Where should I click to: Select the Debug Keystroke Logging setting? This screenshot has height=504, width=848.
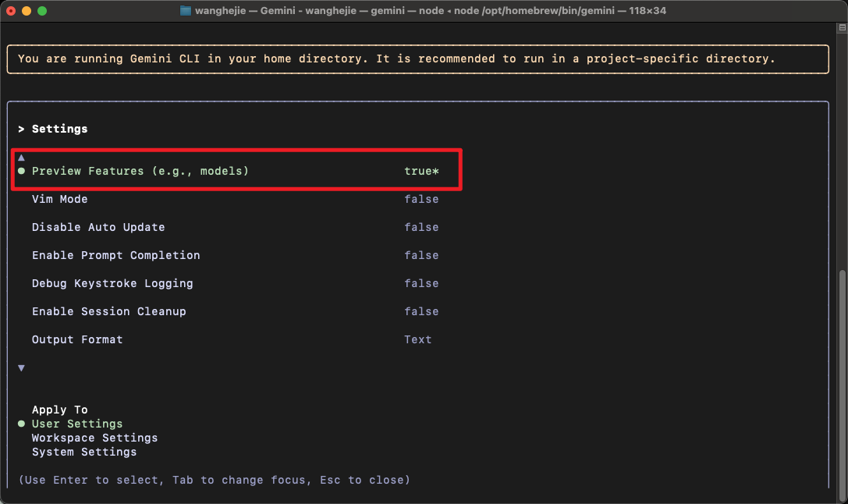coord(112,283)
